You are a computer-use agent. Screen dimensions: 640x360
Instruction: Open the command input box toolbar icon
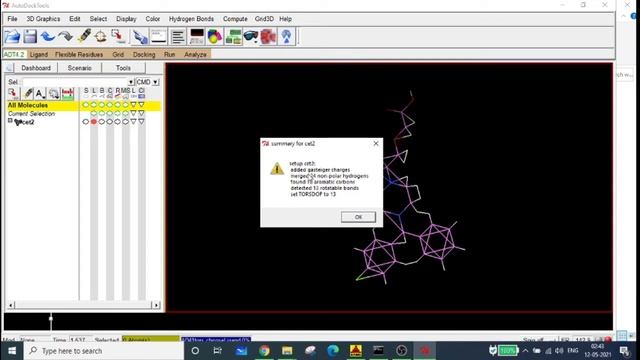[x=158, y=37]
